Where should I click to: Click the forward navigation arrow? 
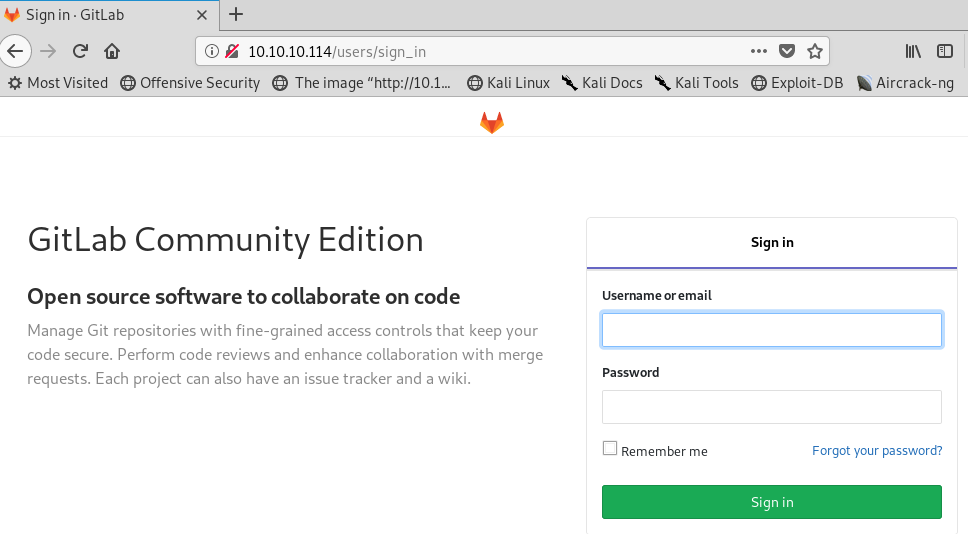48,51
